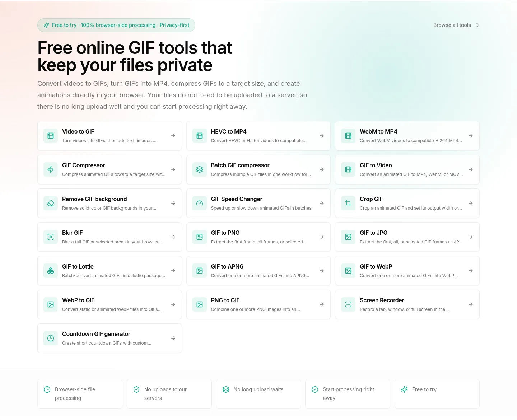Click the PNG to GIF image icon
517x420 pixels.
pyautogui.click(x=200, y=304)
